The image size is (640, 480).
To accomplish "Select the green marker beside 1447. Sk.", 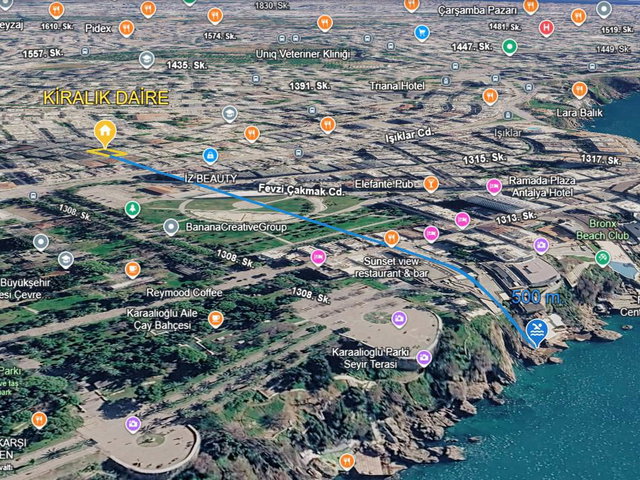I will click(x=509, y=47).
